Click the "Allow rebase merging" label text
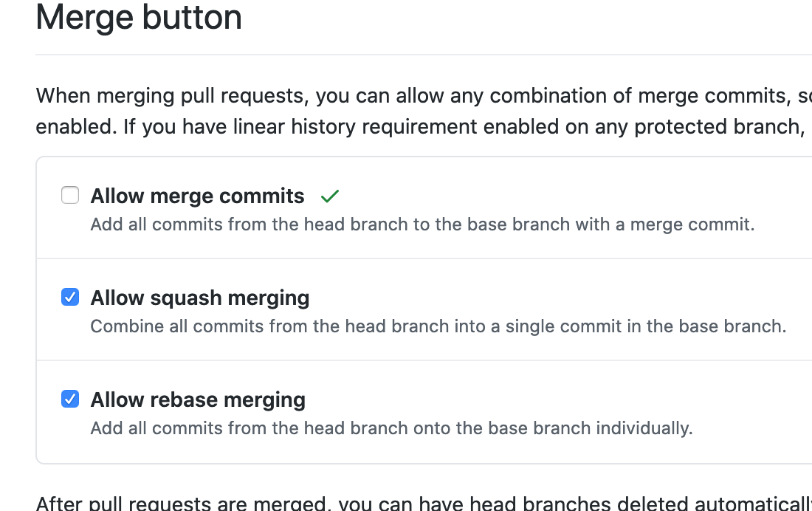This screenshot has height=511, width=812. point(198,400)
